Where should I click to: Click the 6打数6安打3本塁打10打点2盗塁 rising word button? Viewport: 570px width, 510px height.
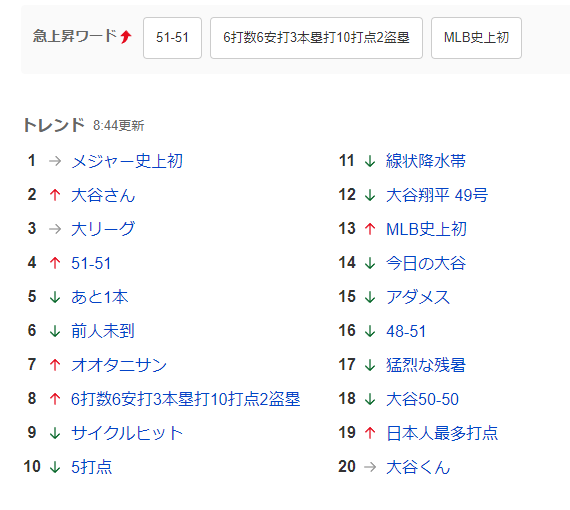316,38
